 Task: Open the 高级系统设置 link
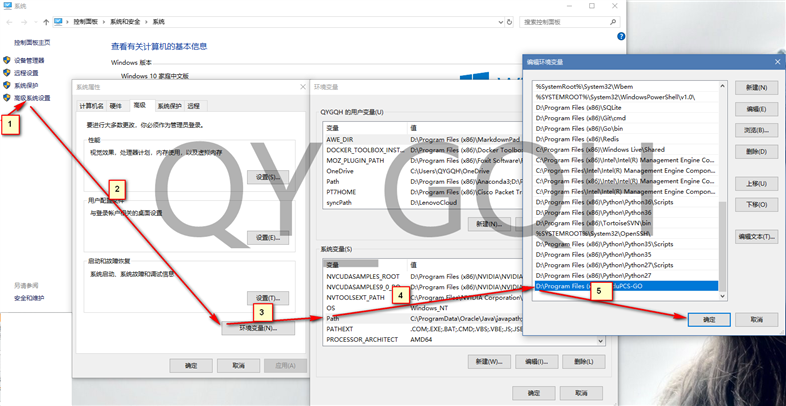tap(32, 98)
